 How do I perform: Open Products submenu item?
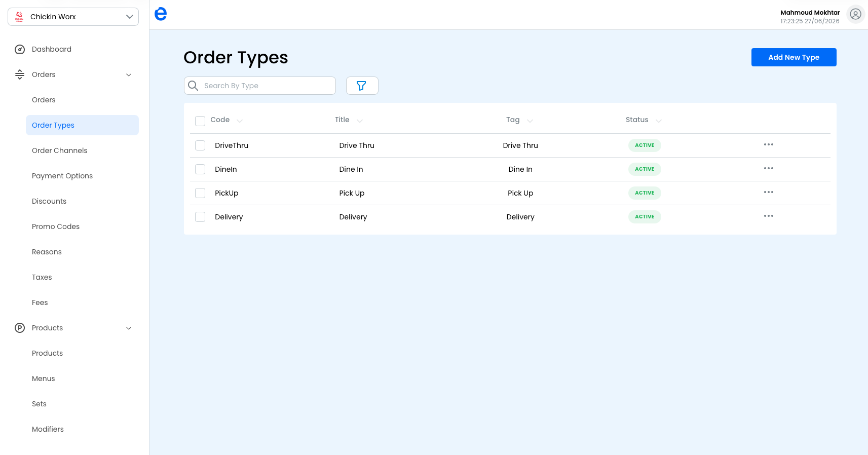[x=48, y=353]
